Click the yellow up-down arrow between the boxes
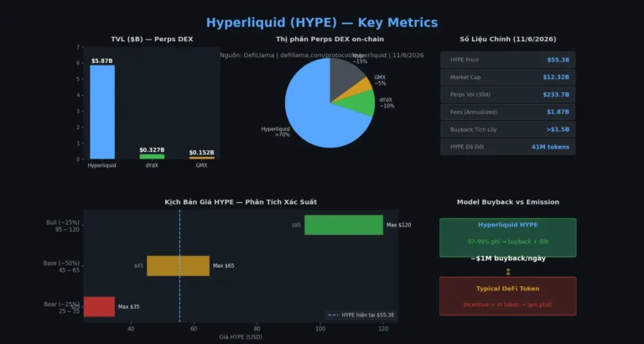Screen dimensions: 644x344 tap(508, 272)
